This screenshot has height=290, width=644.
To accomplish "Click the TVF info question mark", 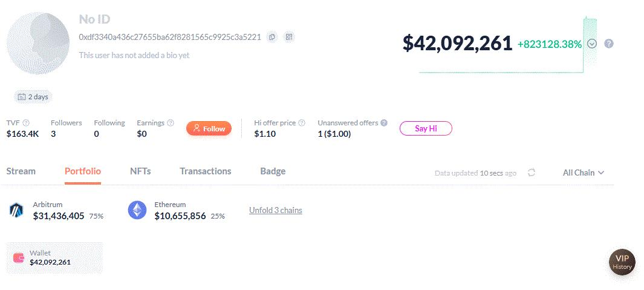I will pyautogui.click(x=26, y=123).
